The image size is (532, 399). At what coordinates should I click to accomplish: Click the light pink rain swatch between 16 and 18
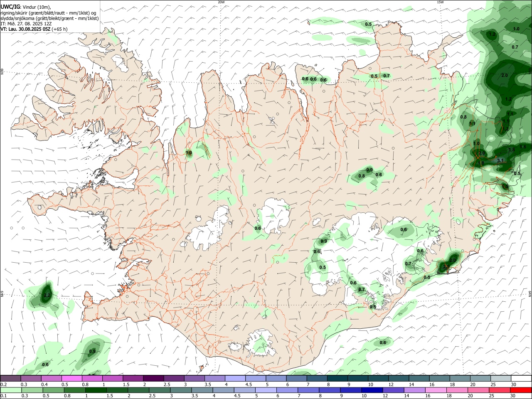coord(436,390)
